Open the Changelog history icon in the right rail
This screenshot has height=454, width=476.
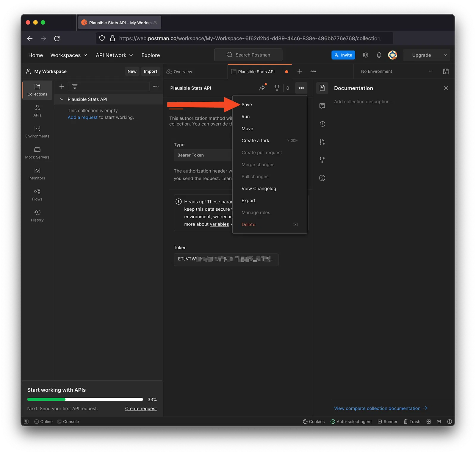(322, 124)
